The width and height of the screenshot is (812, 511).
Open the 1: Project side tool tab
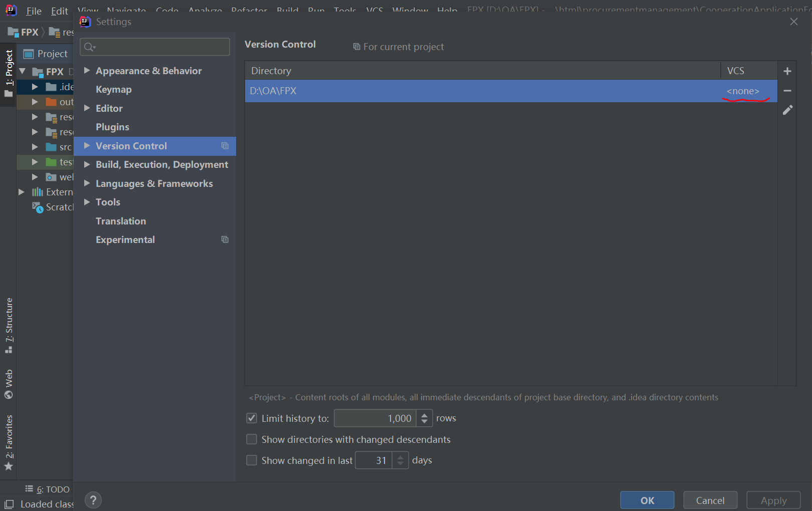9,73
